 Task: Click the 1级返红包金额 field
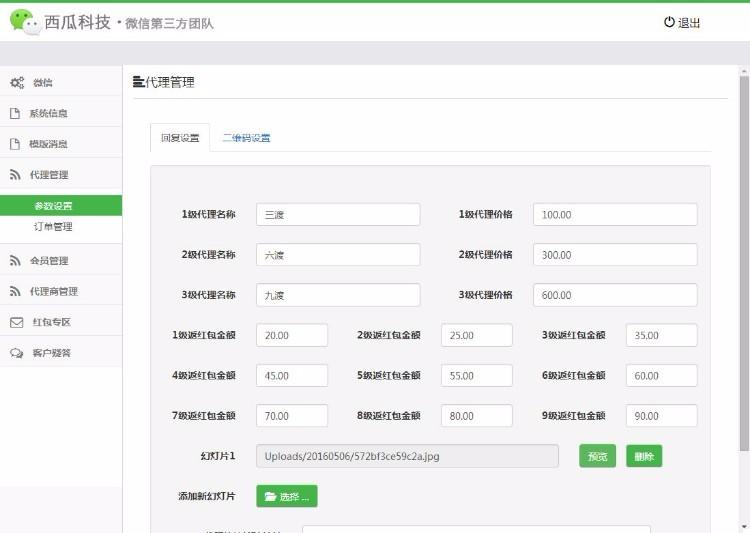(292, 335)
